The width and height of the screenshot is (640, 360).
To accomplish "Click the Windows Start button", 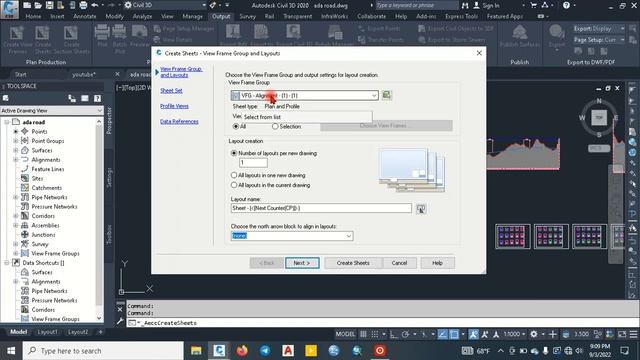I will [x=11, y=351].
